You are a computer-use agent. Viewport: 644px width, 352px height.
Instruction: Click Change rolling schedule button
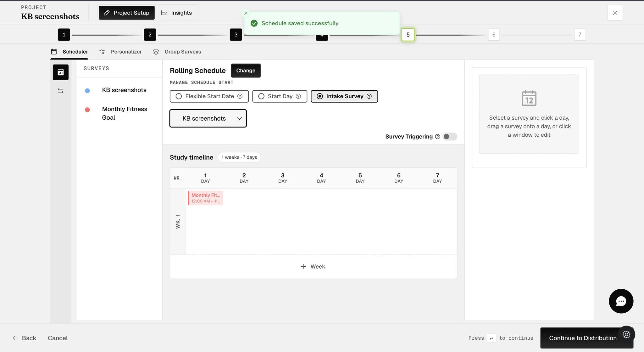click(x=246, y=71)
